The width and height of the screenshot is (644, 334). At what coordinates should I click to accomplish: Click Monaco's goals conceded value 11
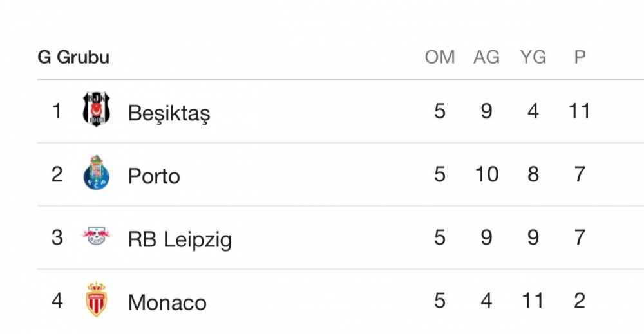pyautogui.click(x=533, y=301)
